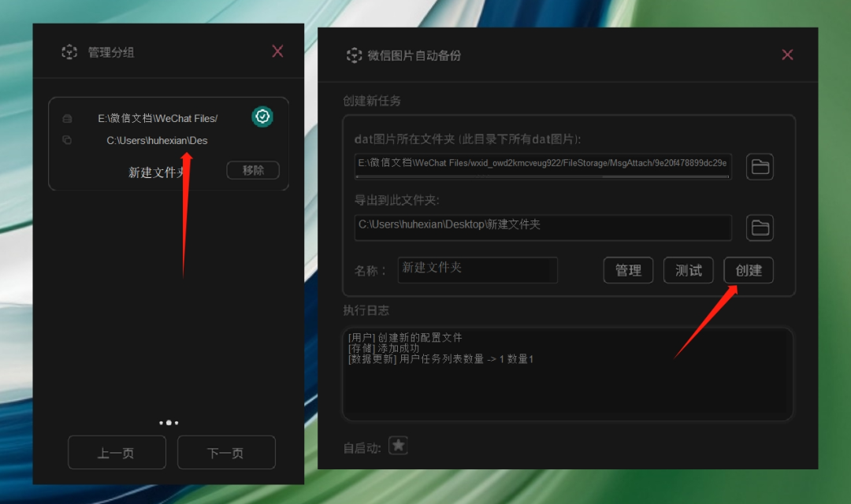Close the 微信图片自动备份 window
Screen dimensions: 851x504
point(787,54)
